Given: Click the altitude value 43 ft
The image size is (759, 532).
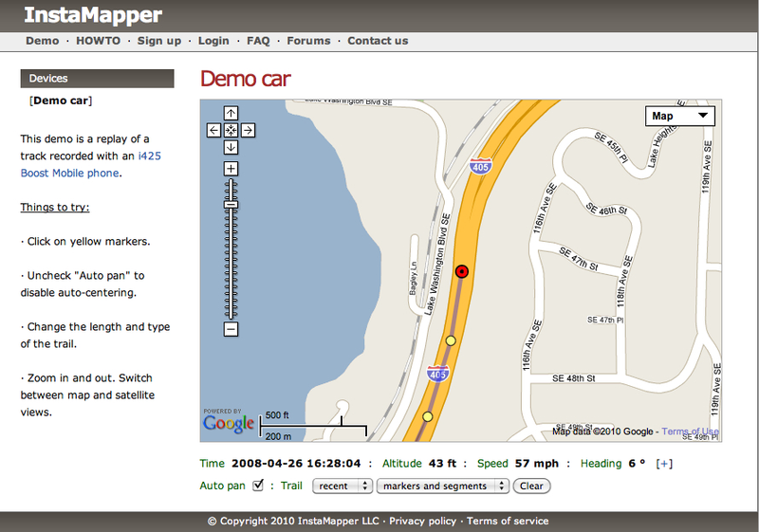Looking at the screenshot, I should 442,464.
